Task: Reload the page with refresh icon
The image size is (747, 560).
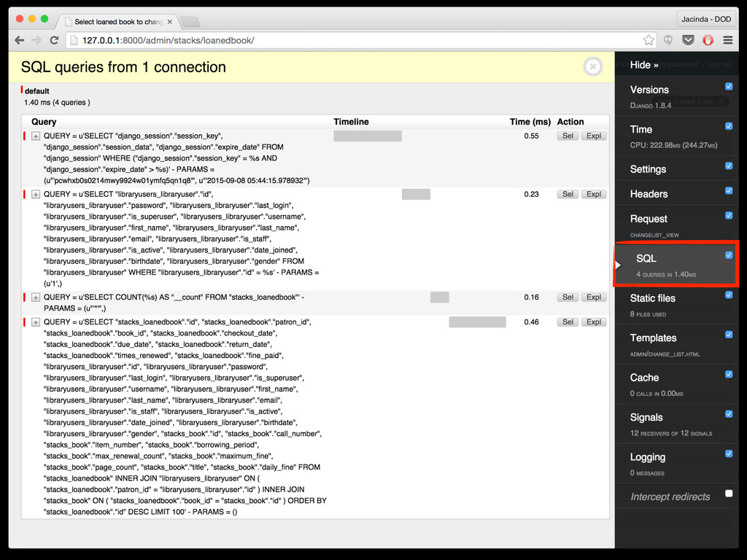Action: coord(54,41)
